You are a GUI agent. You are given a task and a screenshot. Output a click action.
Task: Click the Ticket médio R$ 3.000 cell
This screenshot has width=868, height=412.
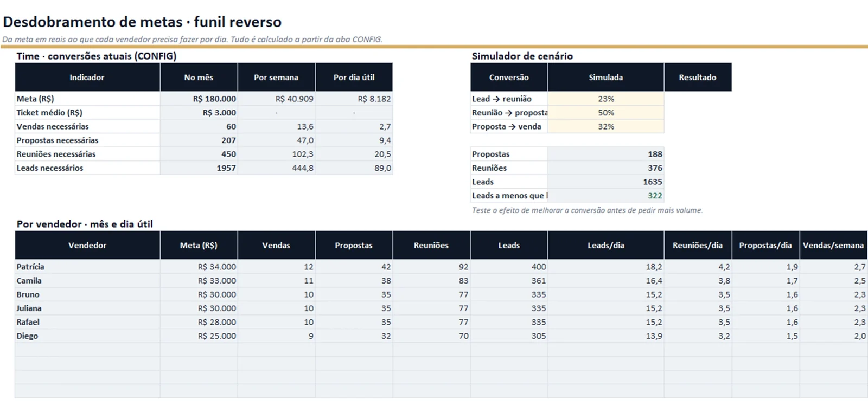coord(199,113)
